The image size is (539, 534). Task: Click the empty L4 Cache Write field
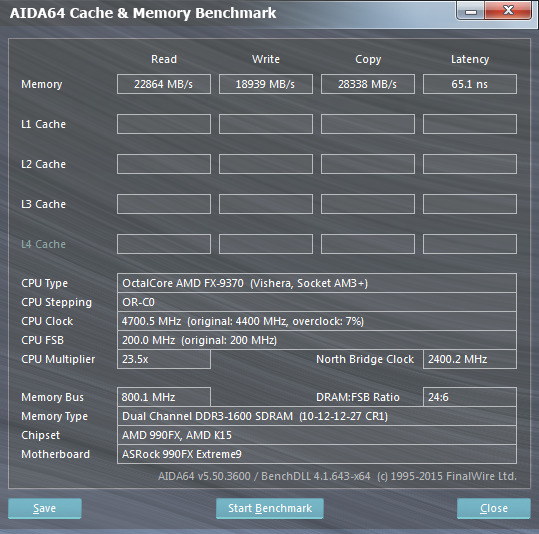266,244
